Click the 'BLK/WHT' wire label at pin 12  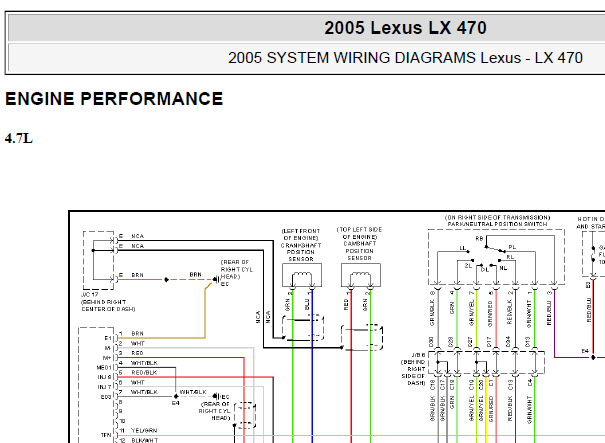[x=144, y=440]
